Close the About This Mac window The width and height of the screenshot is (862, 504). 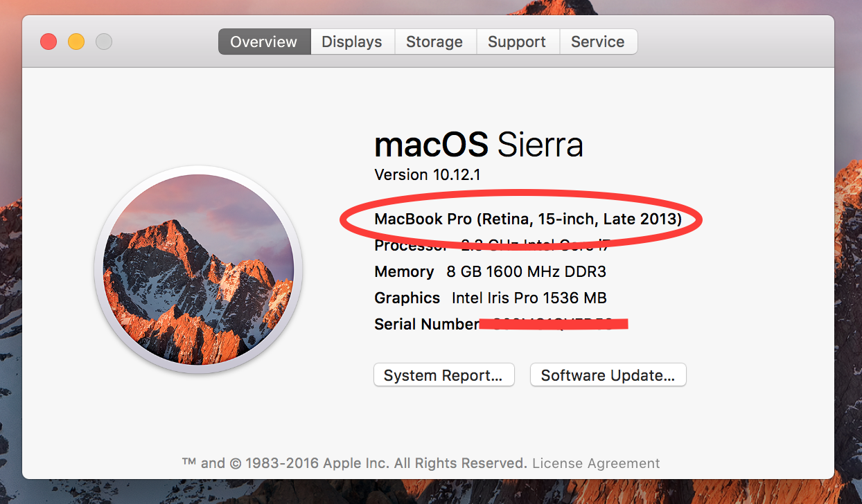pyautogui.click(x=49, y=42)
